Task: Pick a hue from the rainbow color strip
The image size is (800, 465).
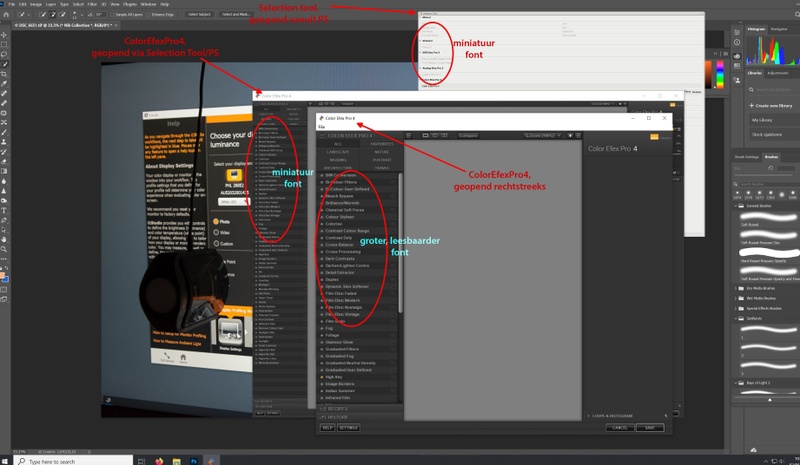Action: coord(720,74)
